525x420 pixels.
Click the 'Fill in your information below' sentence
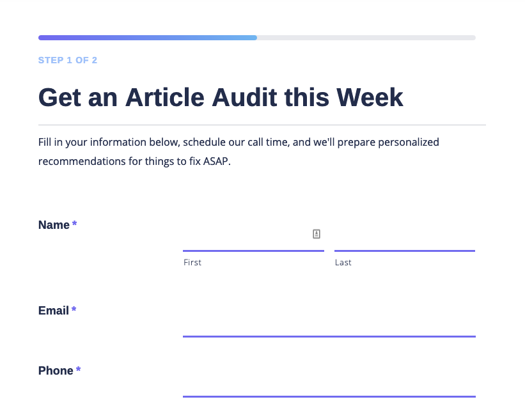[x=239, y=152]
